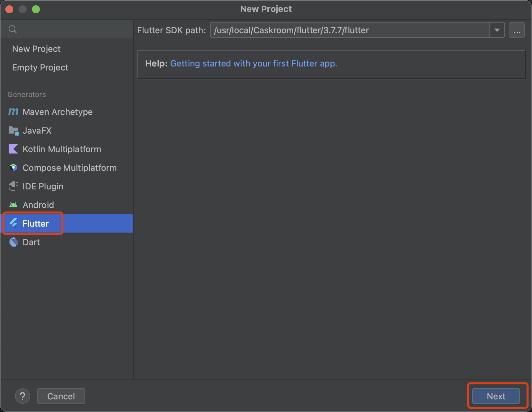Image resolution: width=532 pixels, height=412 pixels.
Task: Select Empty Project in the sidebar
Action: point(40,67)
